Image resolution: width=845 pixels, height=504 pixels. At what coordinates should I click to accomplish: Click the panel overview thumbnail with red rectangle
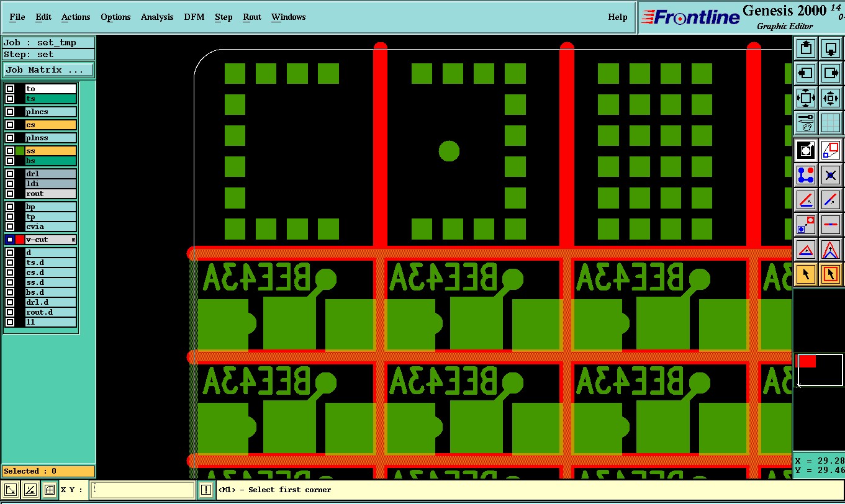(x=820, y=370)
